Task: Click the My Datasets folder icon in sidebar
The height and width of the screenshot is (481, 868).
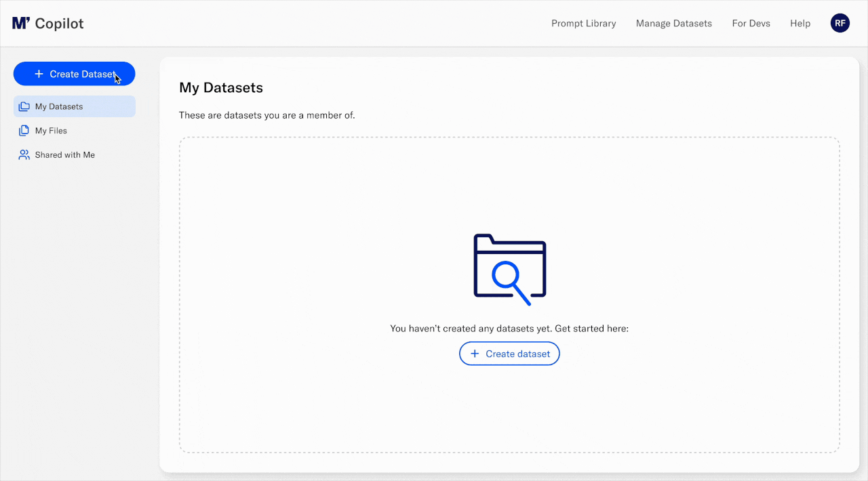Action: pos(23,106)
